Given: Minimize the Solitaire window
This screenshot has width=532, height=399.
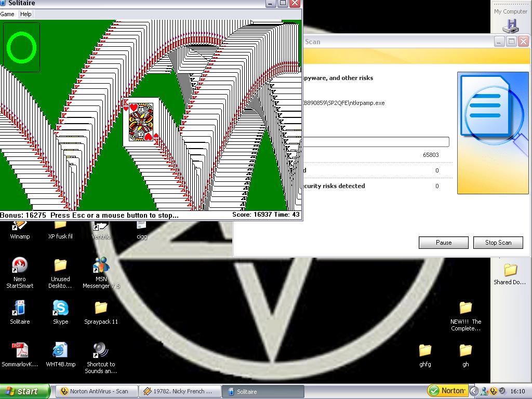Looking at the screenshot, I should click(x=270, y=4).
